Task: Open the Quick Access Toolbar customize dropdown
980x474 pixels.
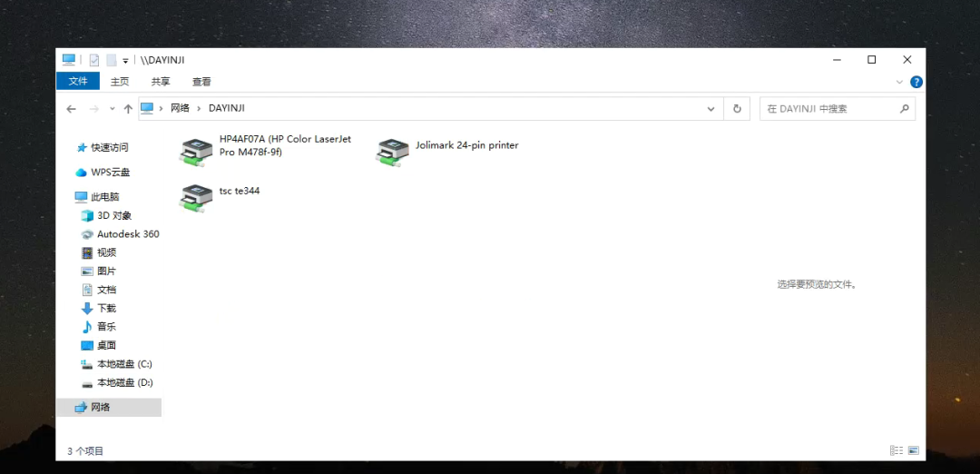Action: coord(126,61)
